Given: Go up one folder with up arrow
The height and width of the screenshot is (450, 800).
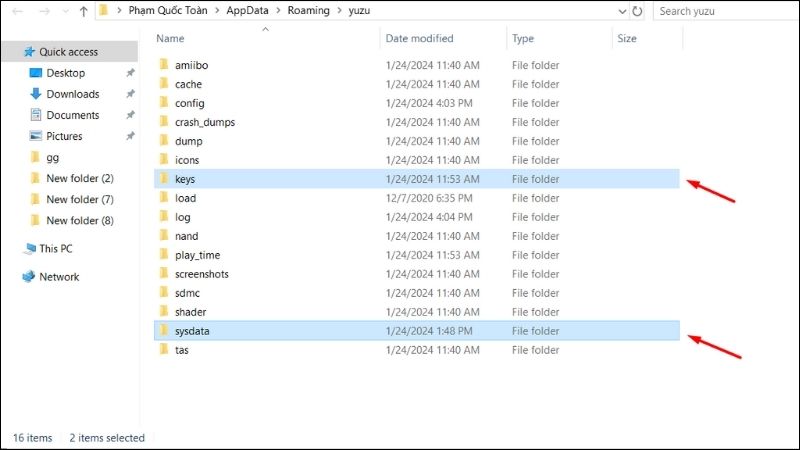Looking at the screenshot, I should 84,11.
